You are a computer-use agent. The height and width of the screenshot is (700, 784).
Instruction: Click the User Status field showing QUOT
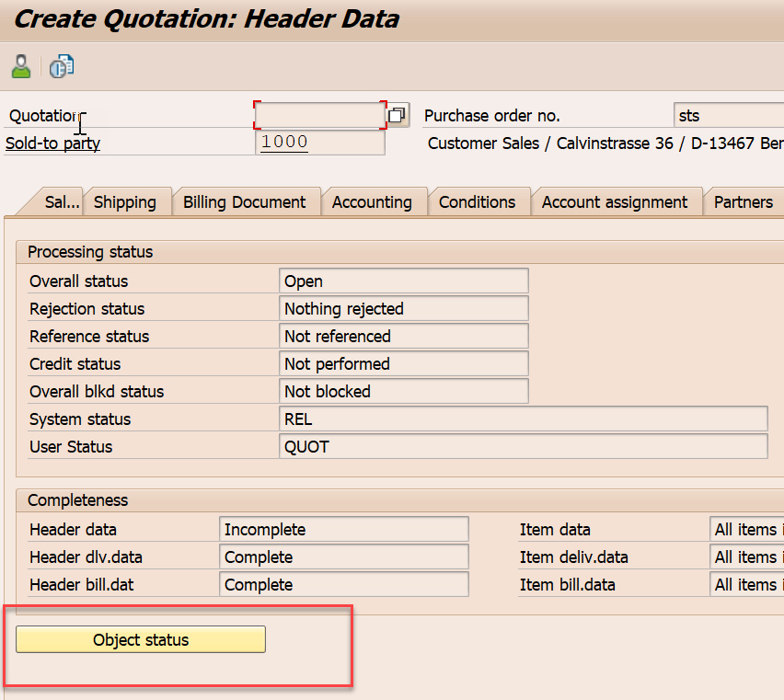[x=524, y=446]
